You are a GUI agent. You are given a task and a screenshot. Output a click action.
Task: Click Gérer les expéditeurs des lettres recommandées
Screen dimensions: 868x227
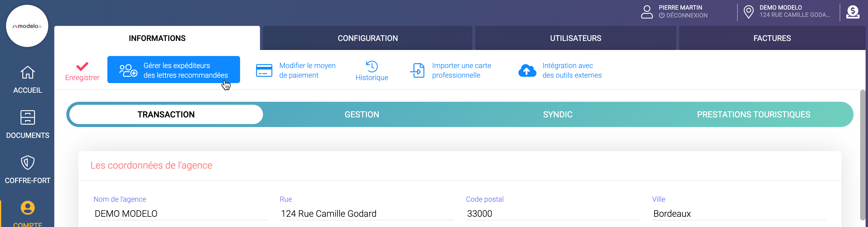tap(173, 70)
